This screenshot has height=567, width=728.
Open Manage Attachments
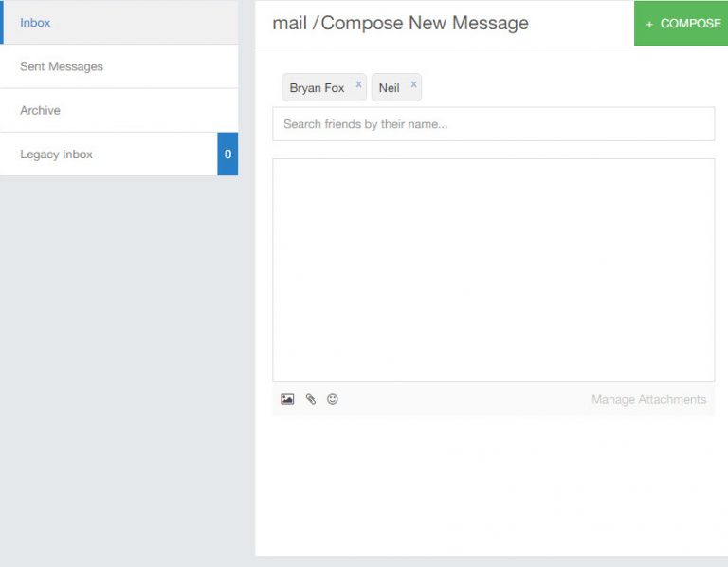[648, 400]
